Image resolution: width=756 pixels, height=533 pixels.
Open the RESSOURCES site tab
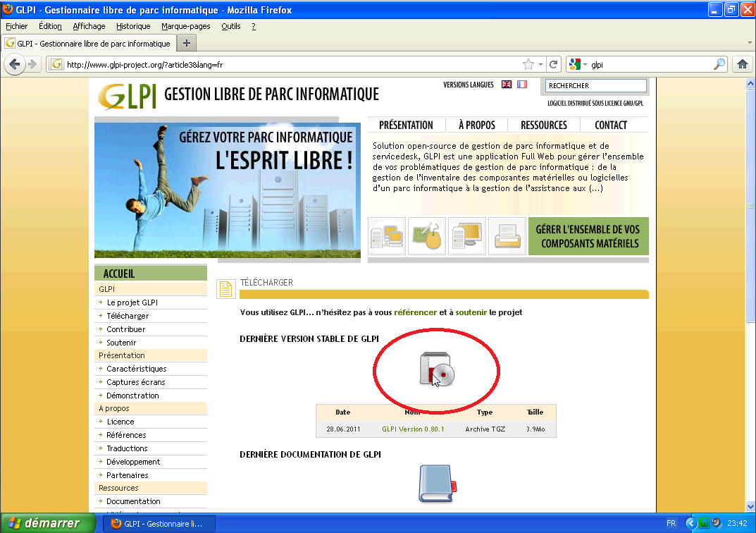click(x=544, y=125)
